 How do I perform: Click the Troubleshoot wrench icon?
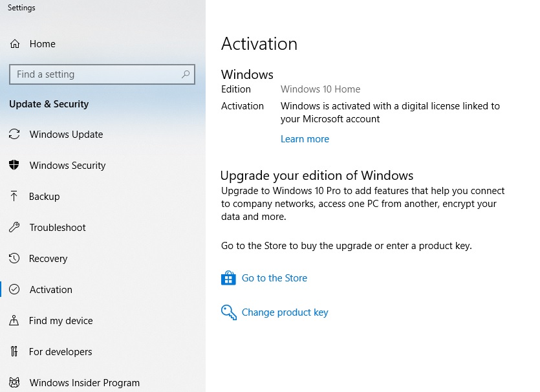tap(14, 227)
